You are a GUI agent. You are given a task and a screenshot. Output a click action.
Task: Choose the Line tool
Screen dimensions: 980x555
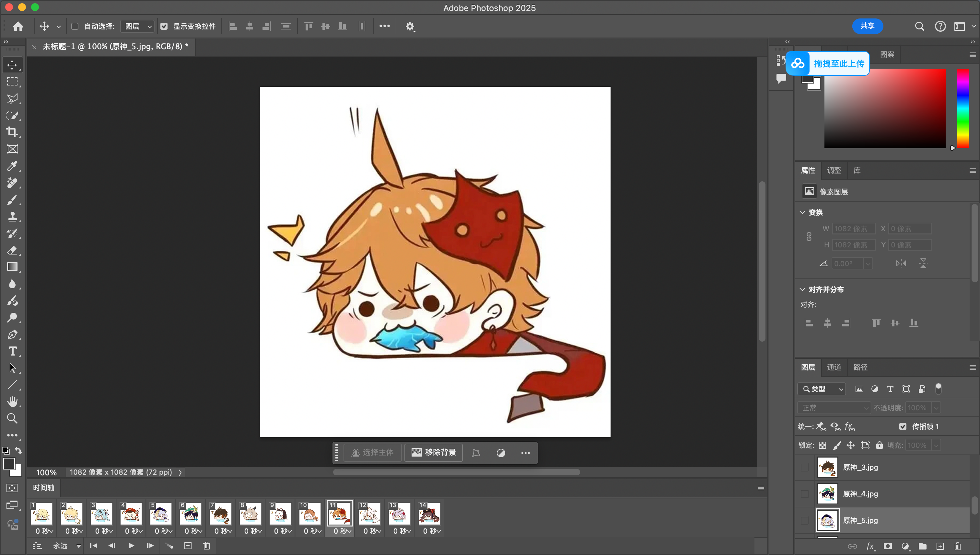coord(12,385)
